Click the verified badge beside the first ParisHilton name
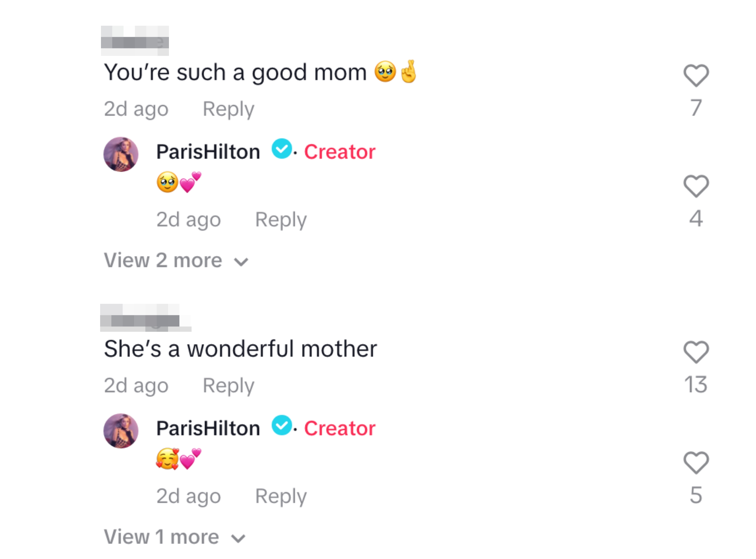 (x=281, y=151)
